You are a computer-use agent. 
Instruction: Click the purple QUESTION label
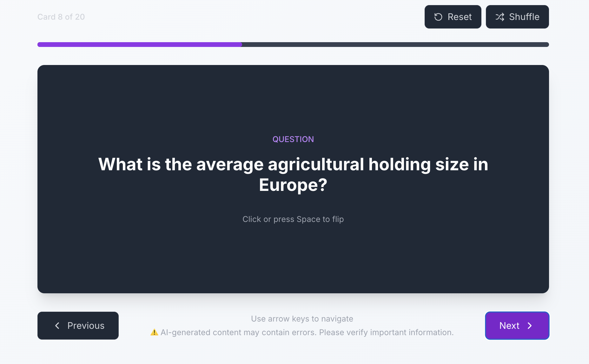[293, 139]
